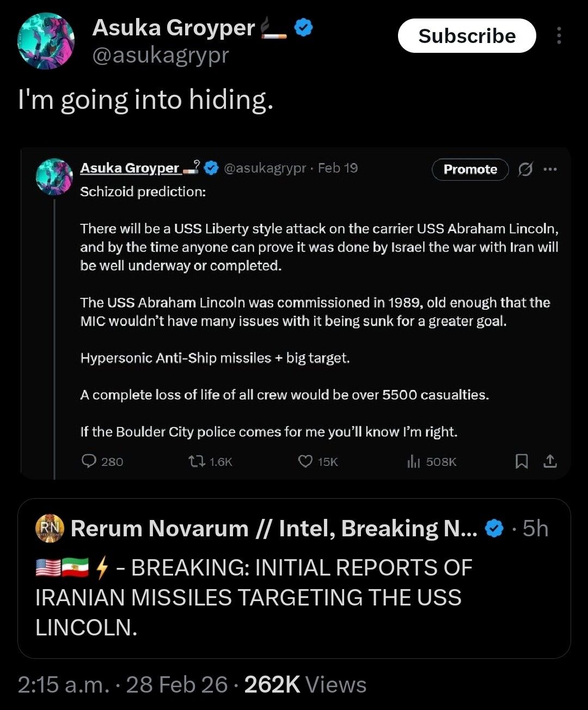Repost using the retweet arrows icon
The height and width of the screenshot is (710, 588).
196,462
